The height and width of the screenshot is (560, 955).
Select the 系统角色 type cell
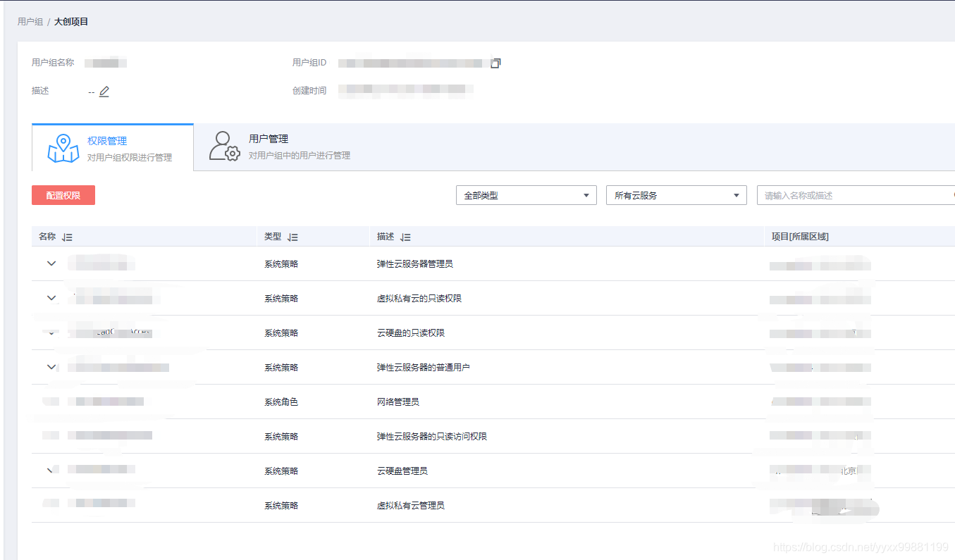[281, 402]
